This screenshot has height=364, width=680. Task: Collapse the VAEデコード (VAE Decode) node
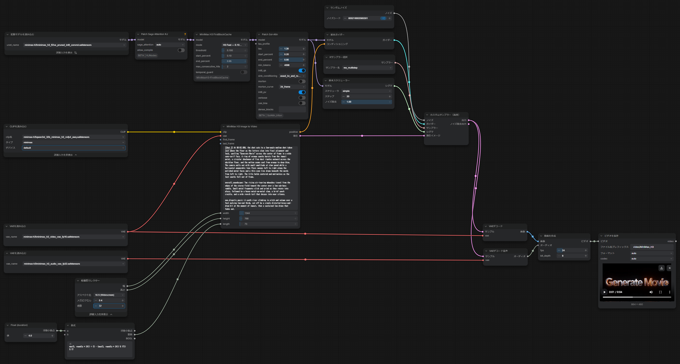487,226
